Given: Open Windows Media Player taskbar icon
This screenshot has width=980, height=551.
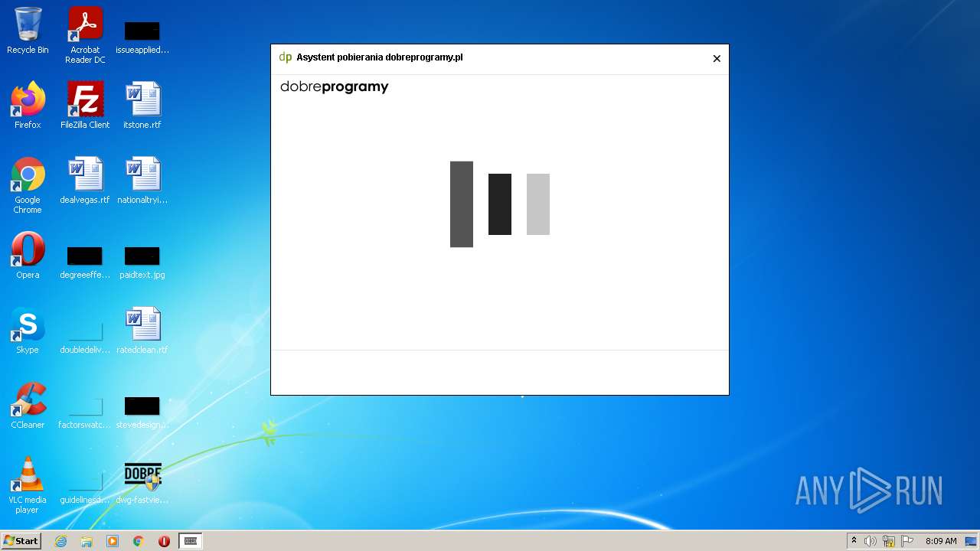Looking at the screenshot, I should [113, 541].
